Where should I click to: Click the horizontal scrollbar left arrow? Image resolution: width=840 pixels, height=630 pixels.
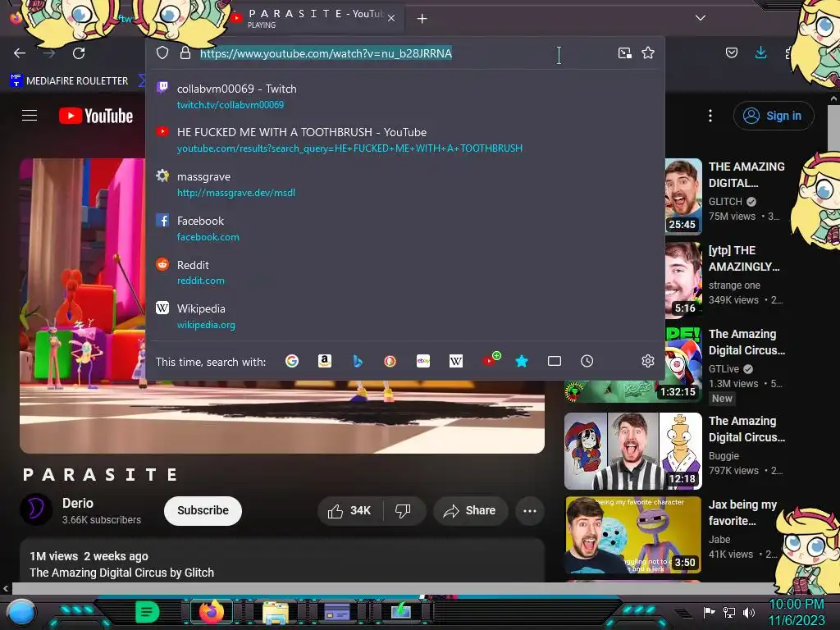coord(6,588)
